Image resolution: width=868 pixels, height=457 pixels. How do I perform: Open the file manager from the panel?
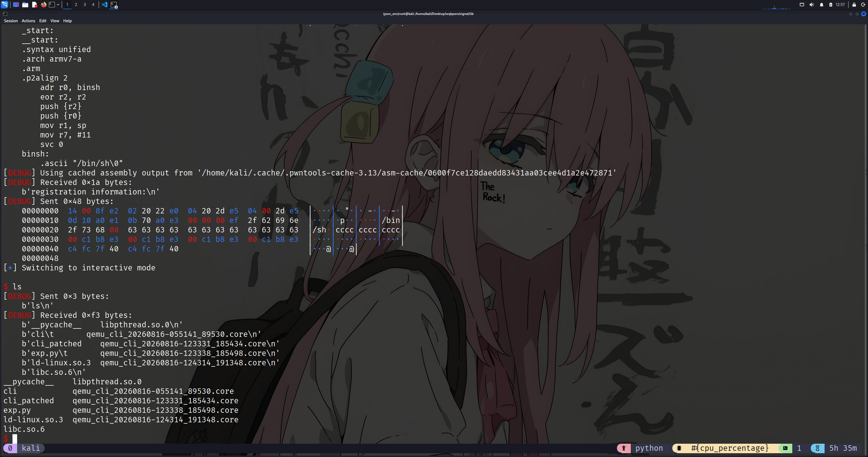[25, 4]
